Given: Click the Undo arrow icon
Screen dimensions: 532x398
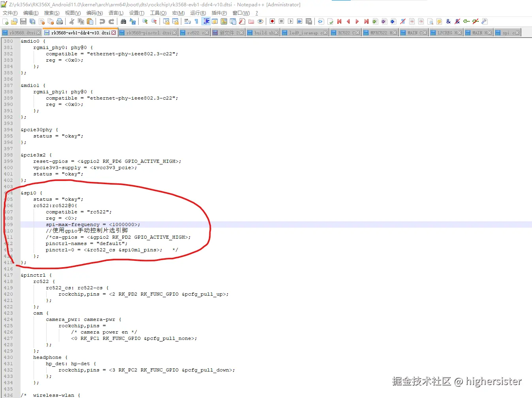Looking at the screenshot, I should point(102,21).
